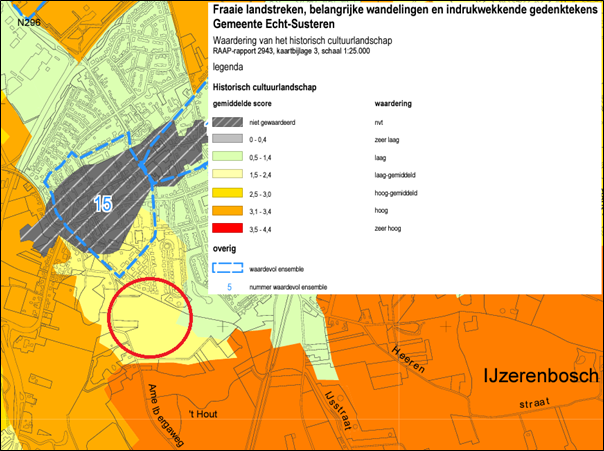The width and height of the screenshot is (604, 451).
Task: Click the 'nvt' rating text
Action: (x=379, y=123)
